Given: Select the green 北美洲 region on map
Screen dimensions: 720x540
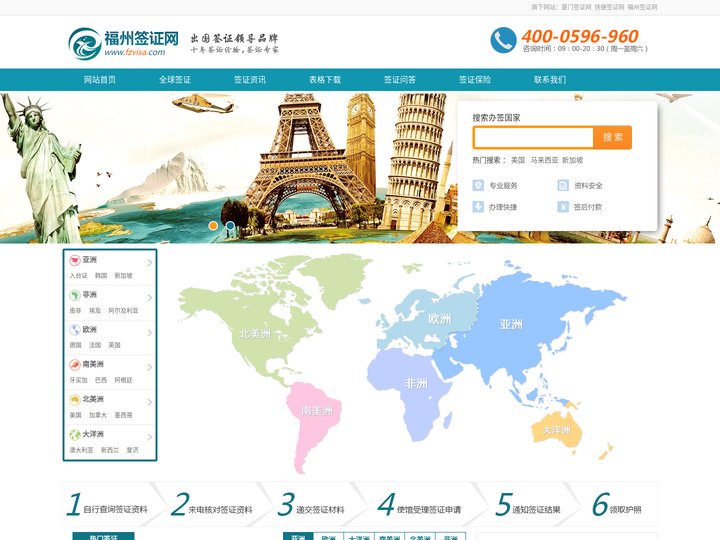Looking at the screenshot, I should [255, 333].
